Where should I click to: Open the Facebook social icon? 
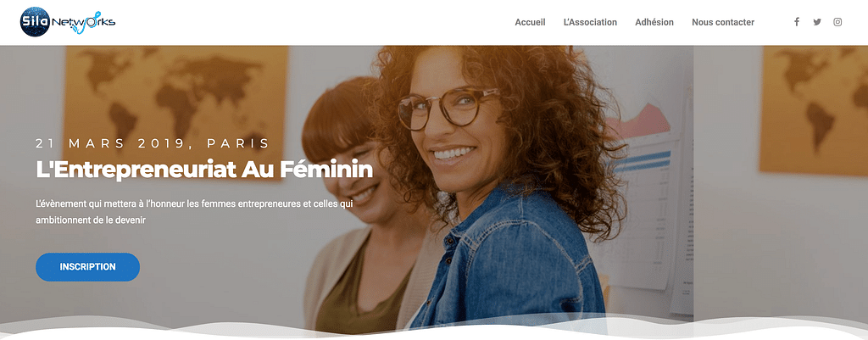(797, 22)
